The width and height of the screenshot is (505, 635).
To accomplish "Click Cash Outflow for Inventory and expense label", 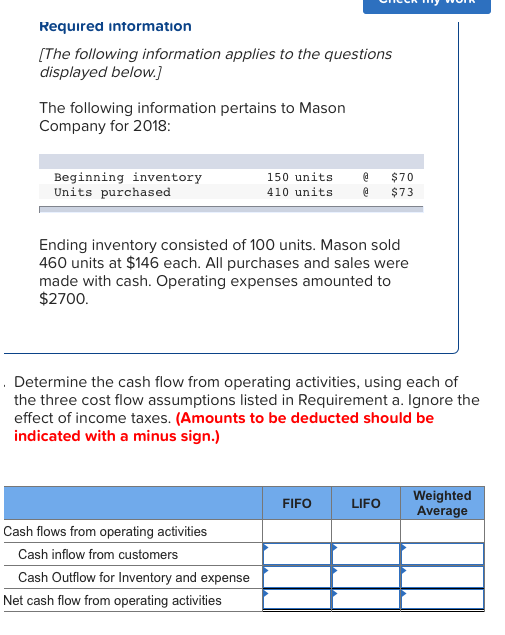I will click(134, 577).
